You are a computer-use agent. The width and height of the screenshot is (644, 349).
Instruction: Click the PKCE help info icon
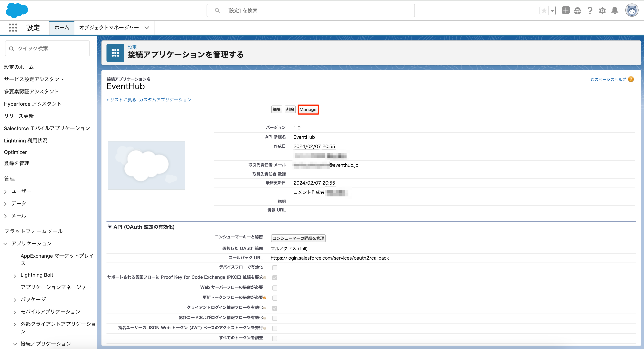265,278
